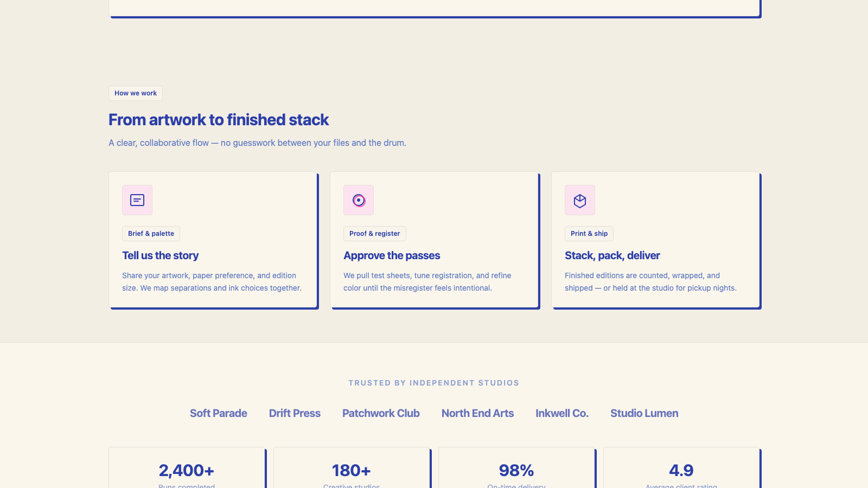Open the Tell us the story heading
Viewport: 868px width, 488px height.
[x=160, y=255]
